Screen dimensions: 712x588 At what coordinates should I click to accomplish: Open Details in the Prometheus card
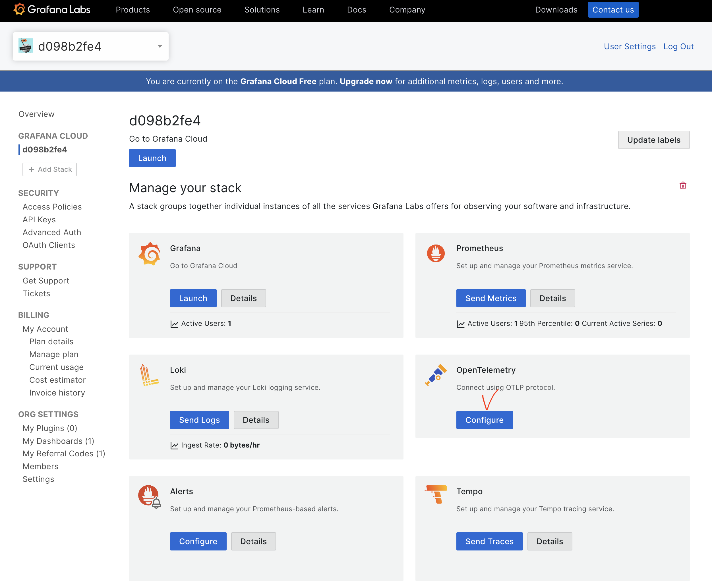click(552, 298)
